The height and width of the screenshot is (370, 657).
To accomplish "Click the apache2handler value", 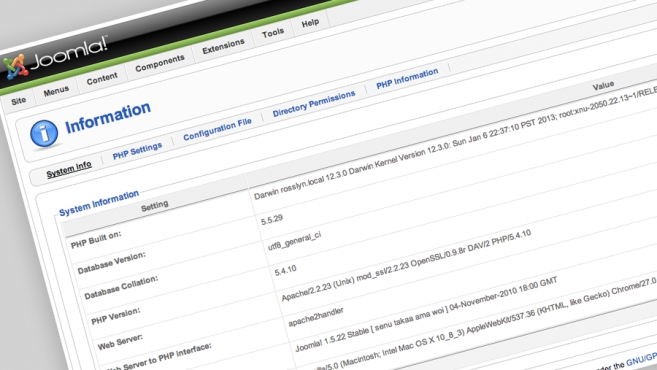I will (316, 318).
